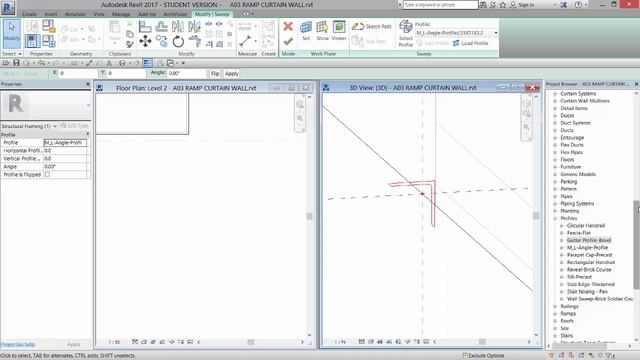Click the Open file icon in quick access toolbar

click(6, 63)
